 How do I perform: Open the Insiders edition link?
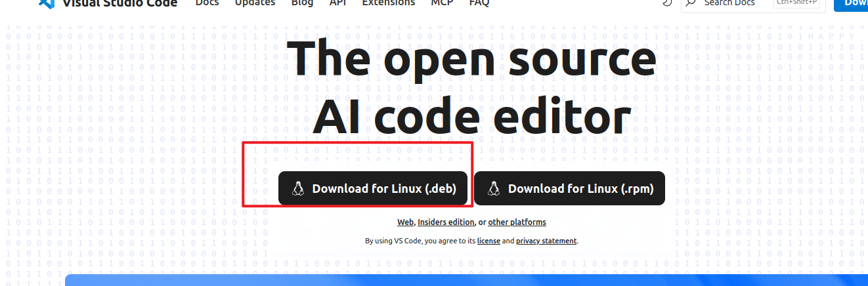[446, 222]
